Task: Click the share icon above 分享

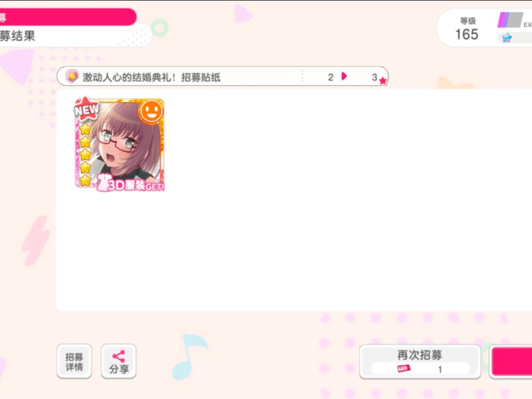Action: [119, 356]
